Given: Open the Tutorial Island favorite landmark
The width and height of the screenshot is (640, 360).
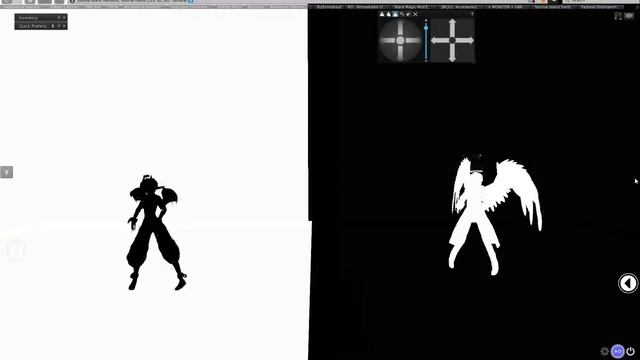Looking at the screenshot, I should (x=552, y=7).
